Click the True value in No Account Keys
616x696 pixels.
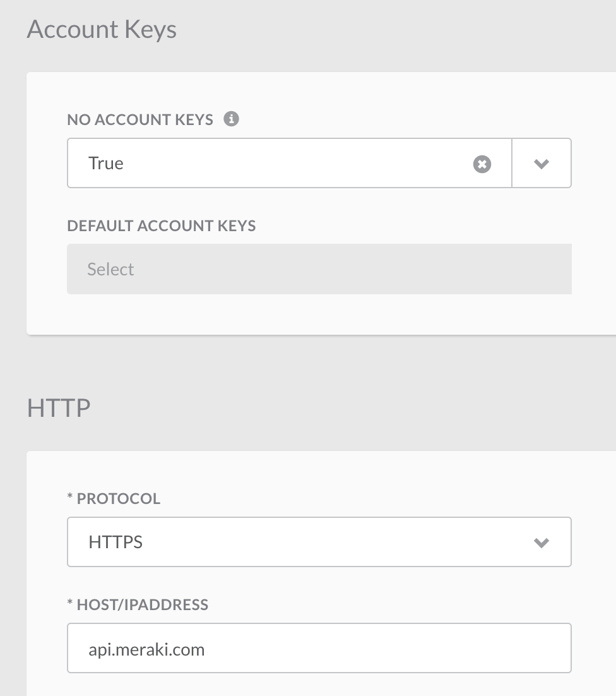pyautogui.click(x=106, y=163)
